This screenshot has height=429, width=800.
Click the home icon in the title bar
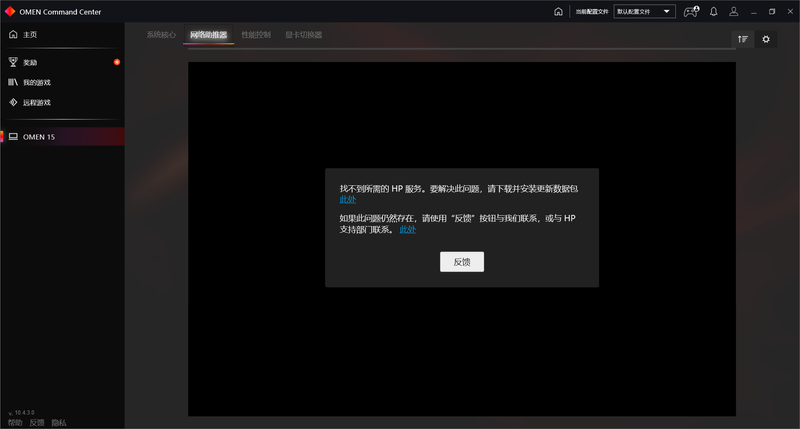(x=558, y=12)
